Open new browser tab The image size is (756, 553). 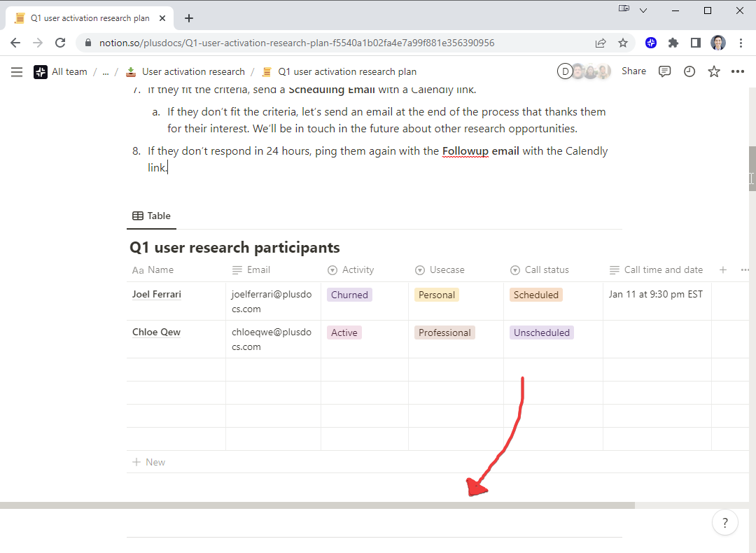(x=189, y=18)
